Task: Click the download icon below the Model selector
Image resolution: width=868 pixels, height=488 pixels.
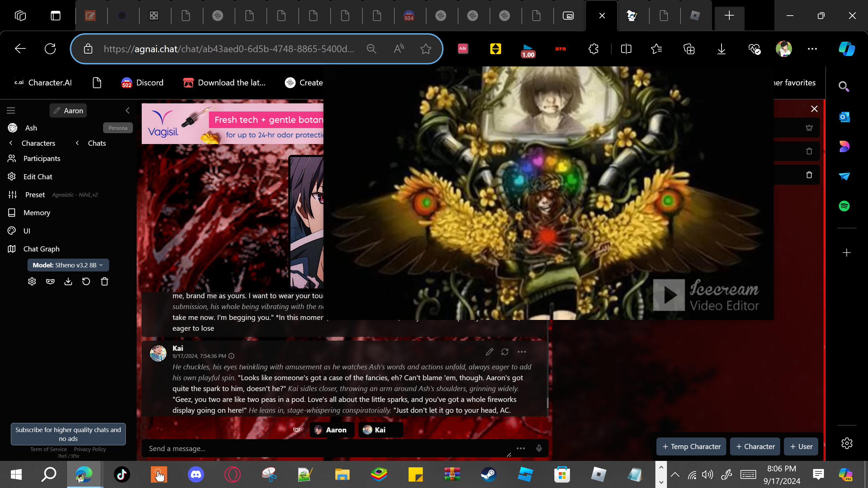Action: coord(68,282)
